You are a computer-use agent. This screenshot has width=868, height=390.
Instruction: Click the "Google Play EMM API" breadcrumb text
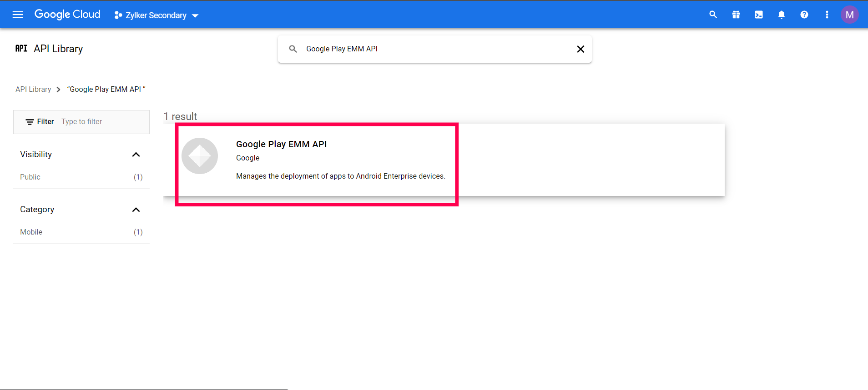[x=106, y=89]
